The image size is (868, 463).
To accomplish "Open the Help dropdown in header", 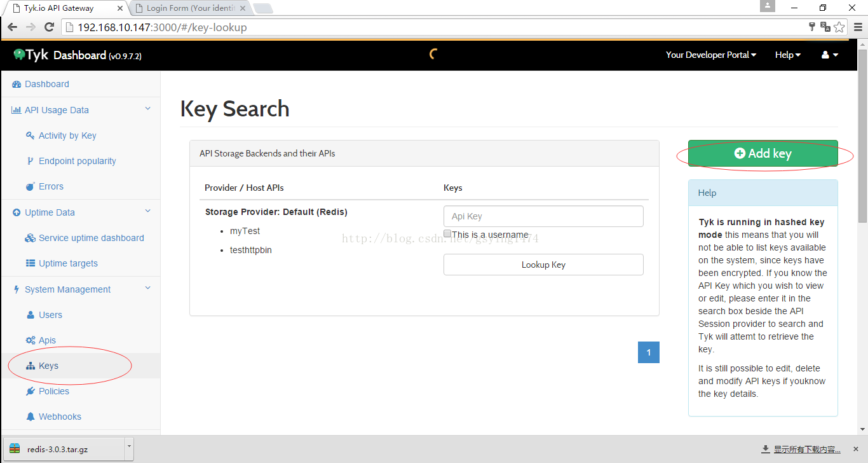I will [x=788, y=55].
